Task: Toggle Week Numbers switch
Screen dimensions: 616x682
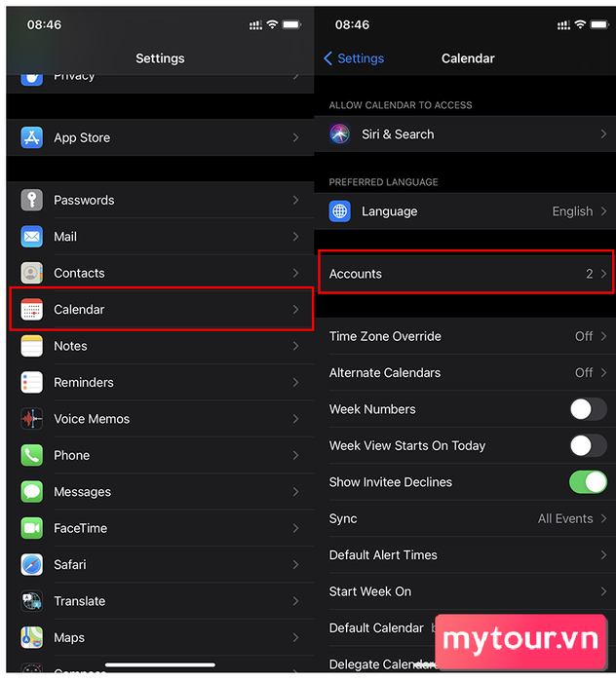Action: click(x=588, y=409)
